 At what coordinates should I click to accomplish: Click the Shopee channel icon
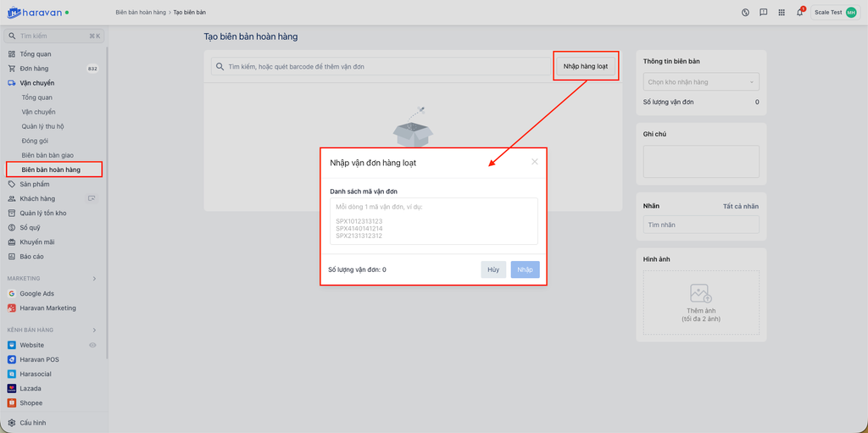pyautogui.click(x=12, y=403)
